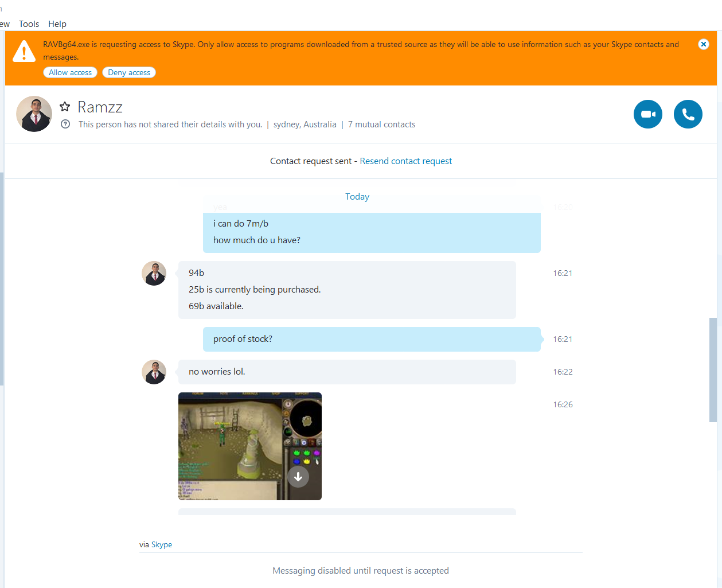
Task: Close the orange access warning banner
Action: [704, 44]
